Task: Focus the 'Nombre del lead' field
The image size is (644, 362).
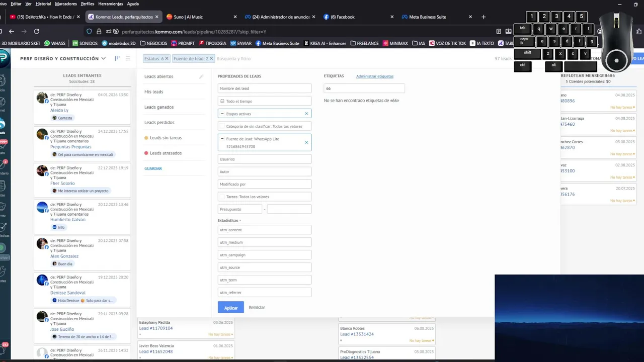Action: coord(265,88)
